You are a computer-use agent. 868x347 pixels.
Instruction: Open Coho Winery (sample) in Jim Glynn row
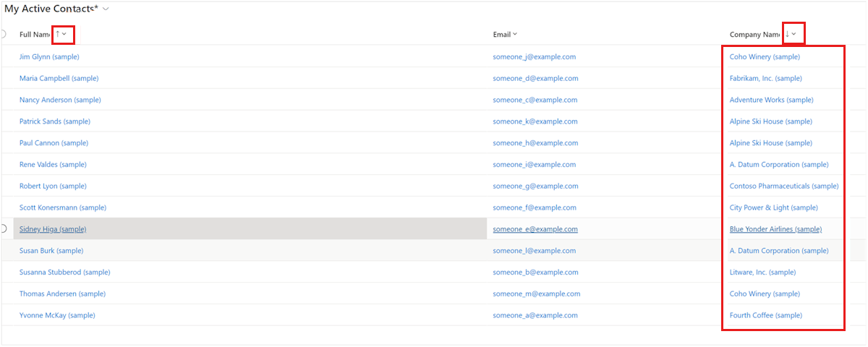[765, 56]
